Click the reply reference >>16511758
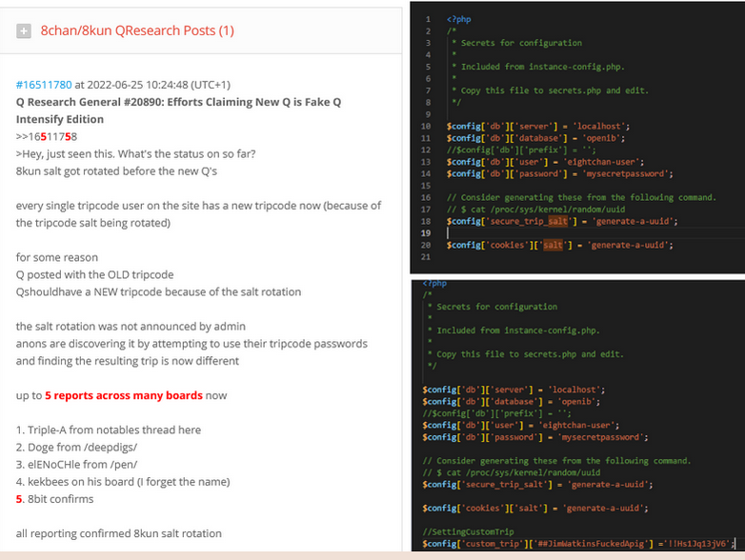 (47, 137)
